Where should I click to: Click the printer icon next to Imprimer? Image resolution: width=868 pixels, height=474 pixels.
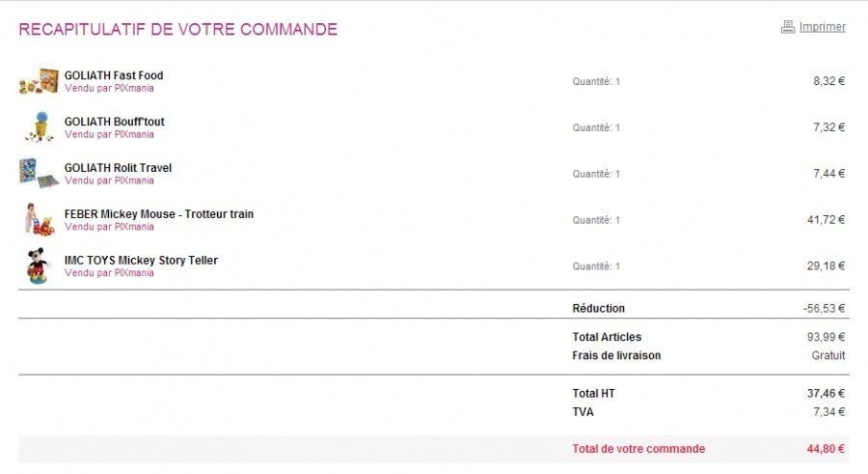pyautogui.click(x=788, y=27)
